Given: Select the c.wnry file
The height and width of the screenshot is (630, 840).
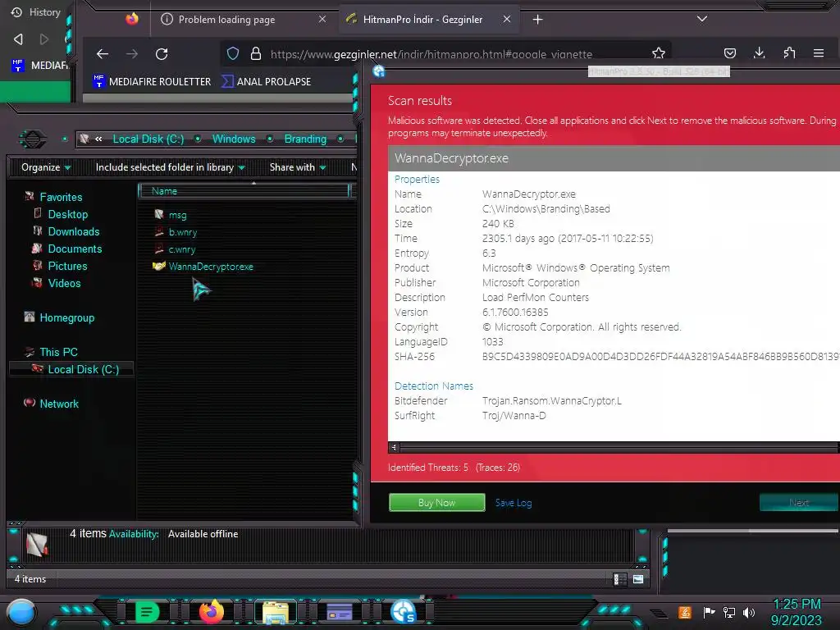Looking at the screenshot, I should click(x=175, y=249).
